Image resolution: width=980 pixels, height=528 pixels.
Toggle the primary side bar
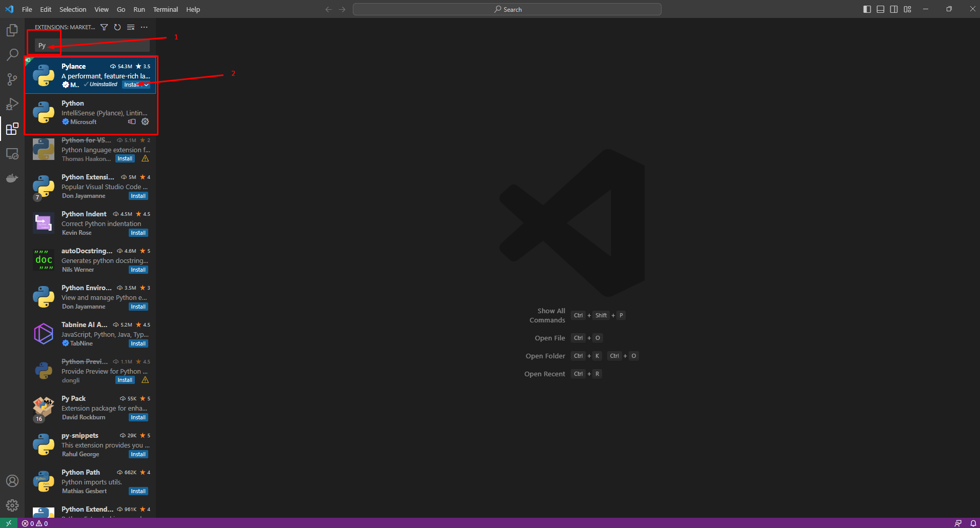point(867,9)
